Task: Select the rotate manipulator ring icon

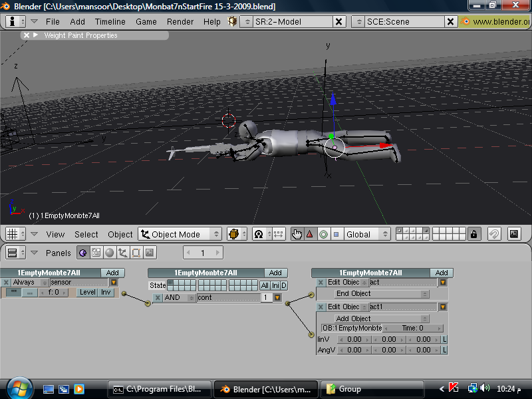Action: tap(323, 234)
